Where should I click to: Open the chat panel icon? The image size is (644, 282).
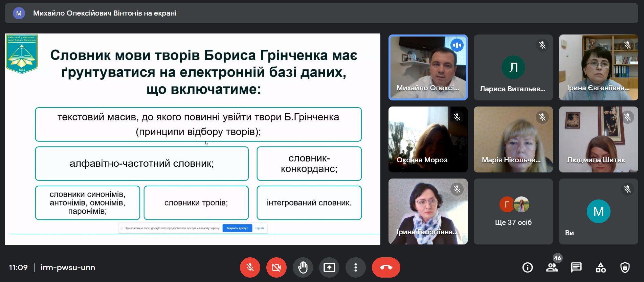coord(576,267)
